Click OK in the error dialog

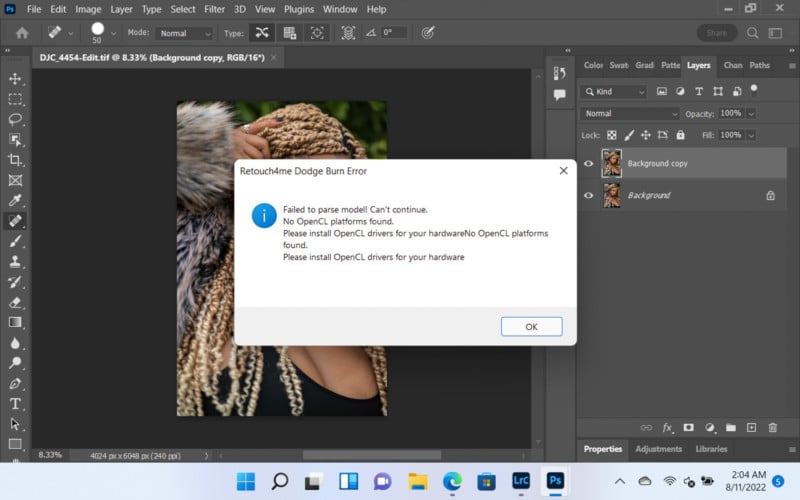tap(531, 327)
